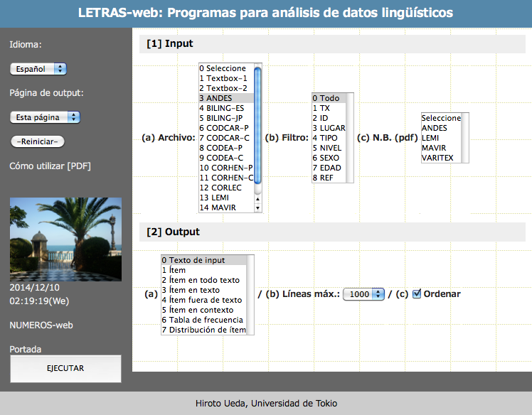Click the -Reiniciar- button
This screenshot has height=415, width=532.
click(37, 141)
